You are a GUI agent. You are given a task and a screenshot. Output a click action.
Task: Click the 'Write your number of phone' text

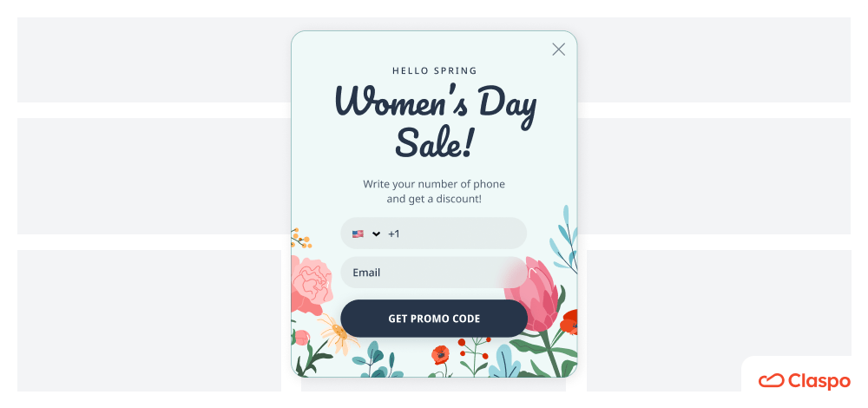point(434,184)
